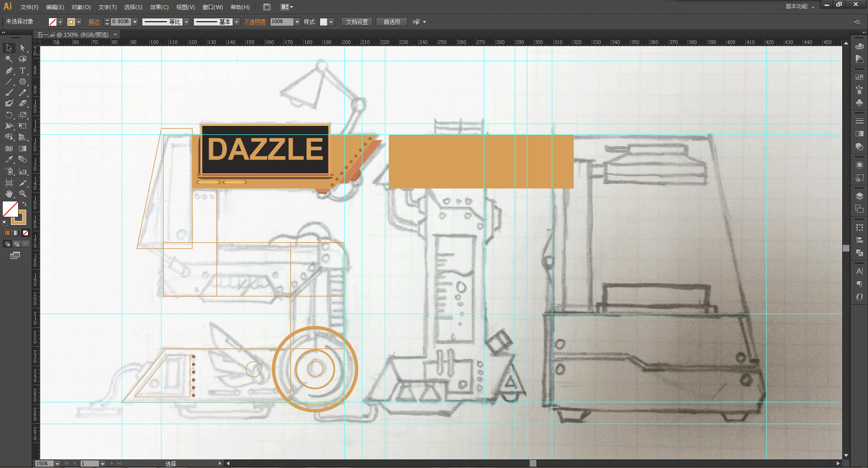The width and height of the screenshot is (868, 468).
Task: Set paint mode to Gradient
Action: pyautogui.click(x=16, y=233)
